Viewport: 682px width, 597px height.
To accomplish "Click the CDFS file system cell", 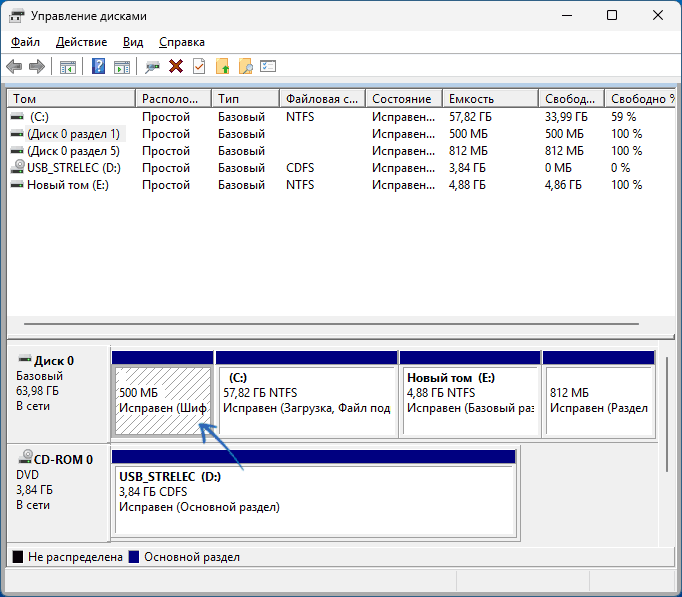I will click(300, 167).
